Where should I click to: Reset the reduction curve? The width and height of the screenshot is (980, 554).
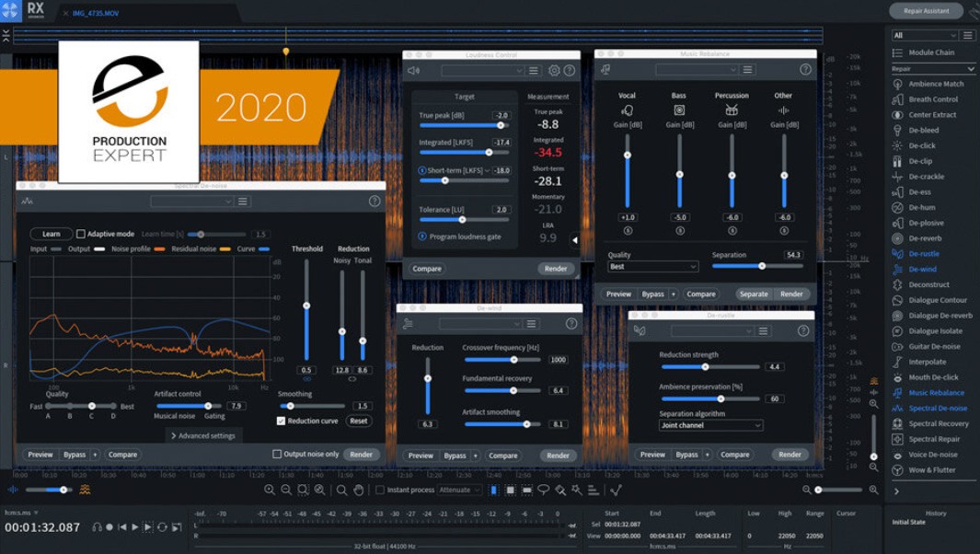(359, 421)
